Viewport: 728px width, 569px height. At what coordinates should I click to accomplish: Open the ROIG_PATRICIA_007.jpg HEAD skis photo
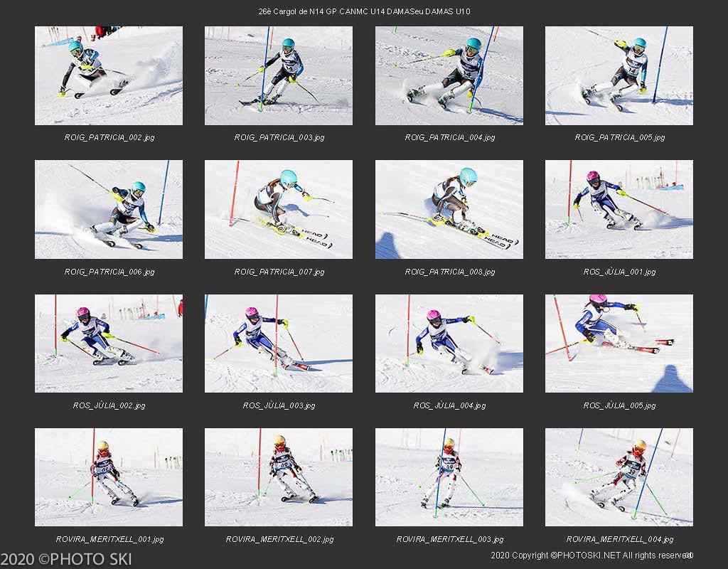coord(279,210)
